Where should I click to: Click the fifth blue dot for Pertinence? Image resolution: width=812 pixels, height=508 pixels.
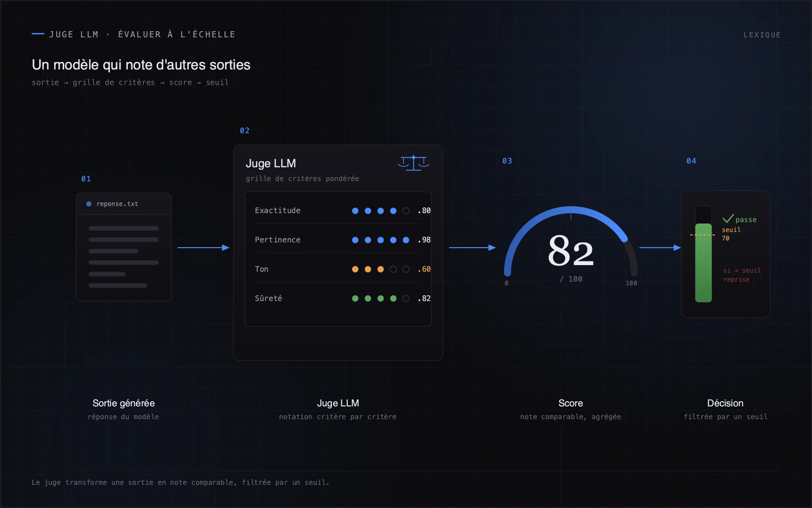click(x=406, y=240)
